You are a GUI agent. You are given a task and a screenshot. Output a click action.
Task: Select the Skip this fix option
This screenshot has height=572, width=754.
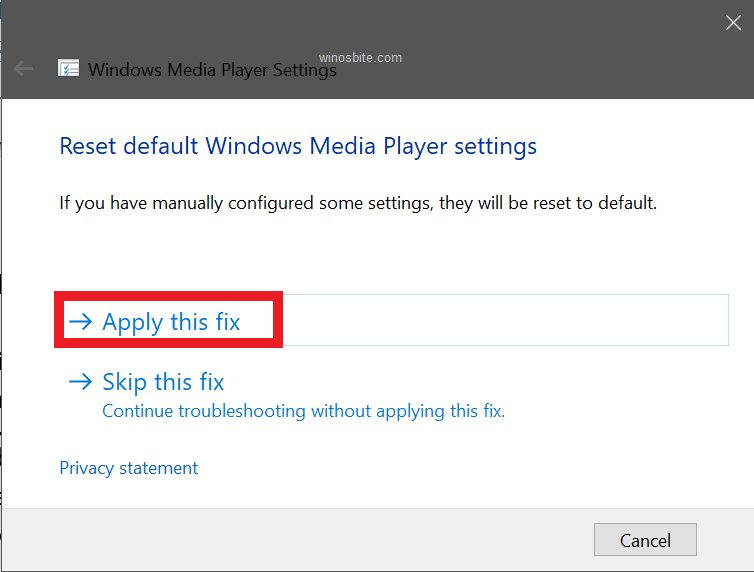click(x=163, y=382)
